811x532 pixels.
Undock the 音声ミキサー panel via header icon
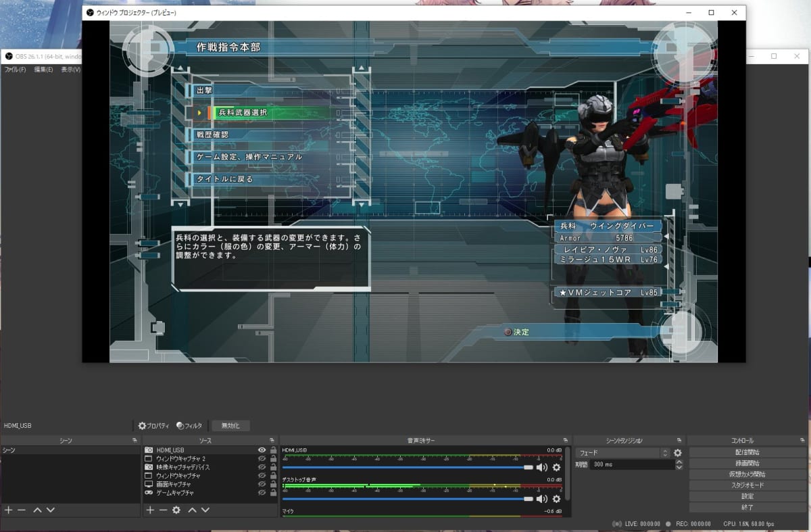tap(566, 440)
